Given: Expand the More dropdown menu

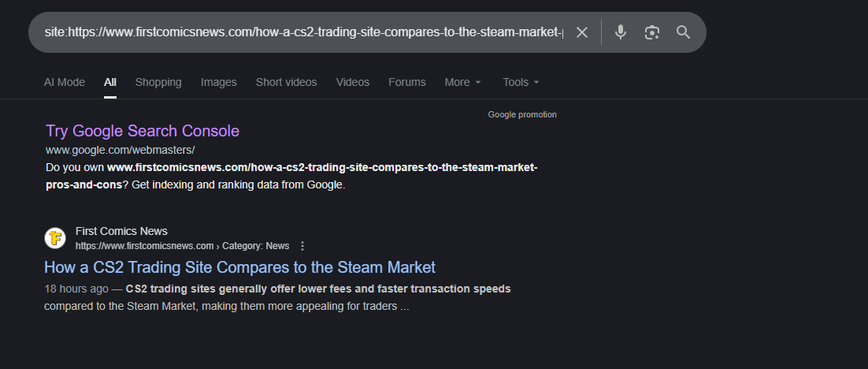Looking at the screenshot, I should pyautogui.click(x=462, y=82).
